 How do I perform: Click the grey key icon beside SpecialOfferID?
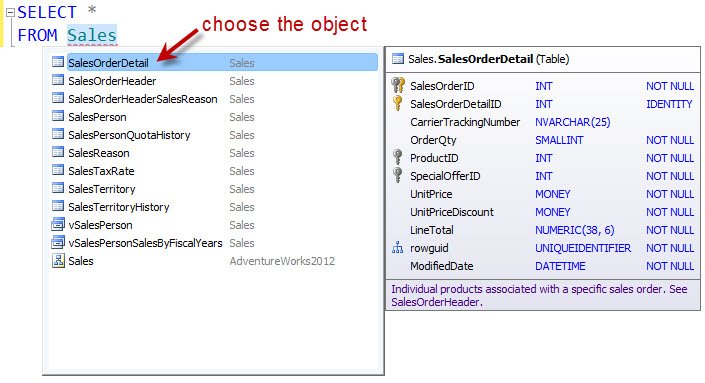coord(397,175)
